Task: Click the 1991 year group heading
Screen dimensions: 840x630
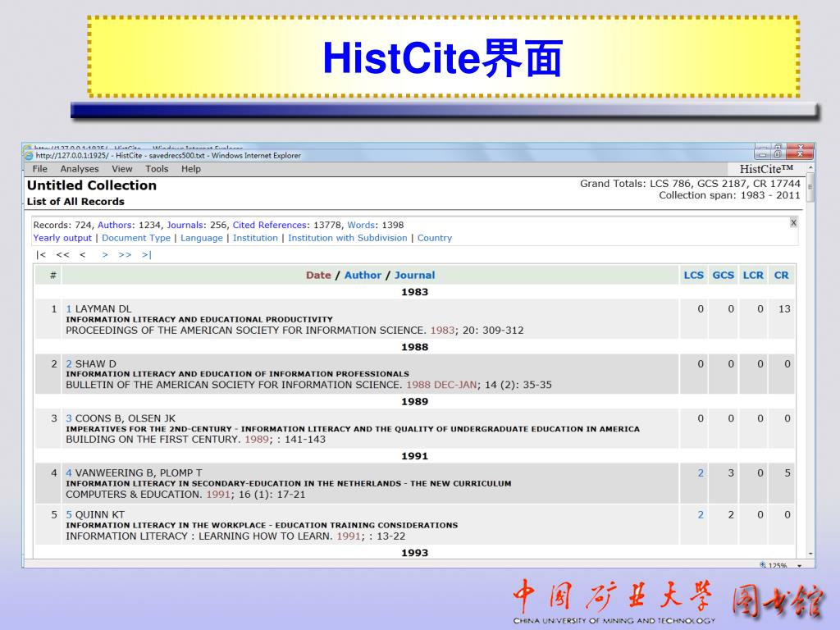Action: [x=414, y=456]
